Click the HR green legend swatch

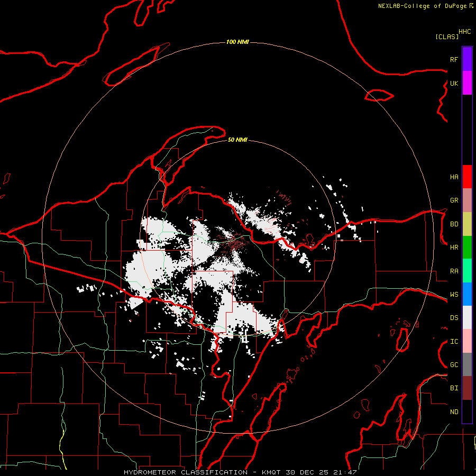(x=467, y=247)
